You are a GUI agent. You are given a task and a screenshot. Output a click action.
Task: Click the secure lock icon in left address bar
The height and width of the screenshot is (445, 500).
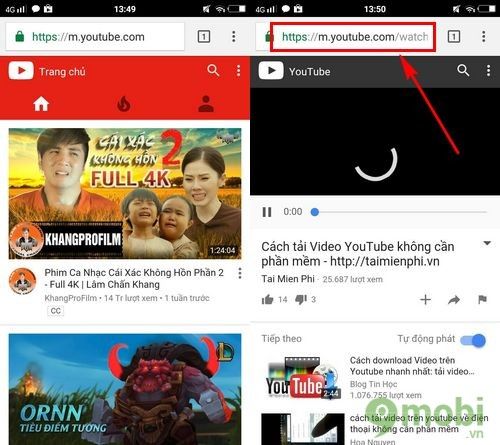[20, 36]
